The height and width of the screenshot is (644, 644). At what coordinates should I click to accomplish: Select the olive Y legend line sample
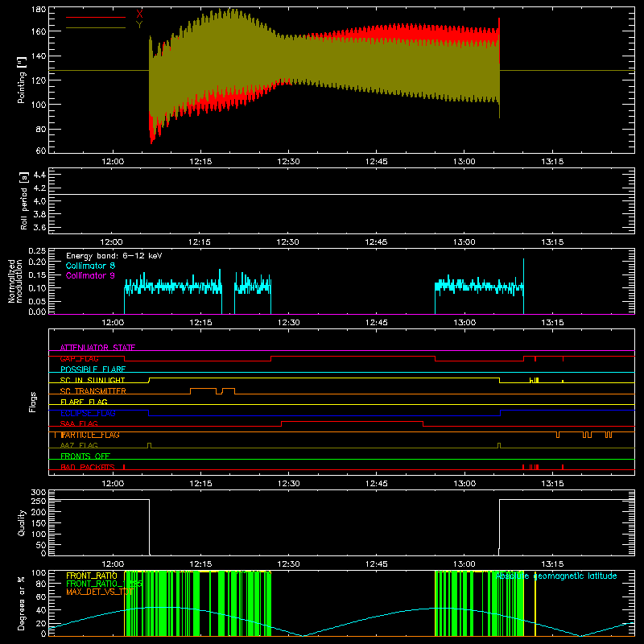click(x=96, y=27)
